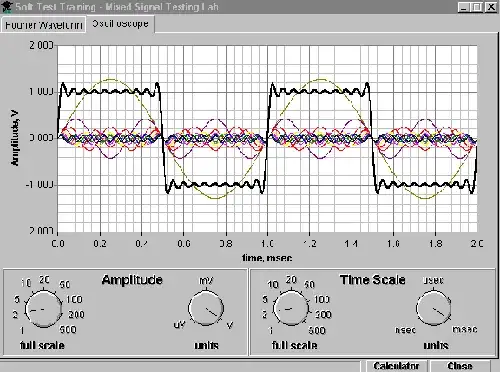Click the app icon in title bar
This screenshot has width=500, height=372.
[7, 7]
